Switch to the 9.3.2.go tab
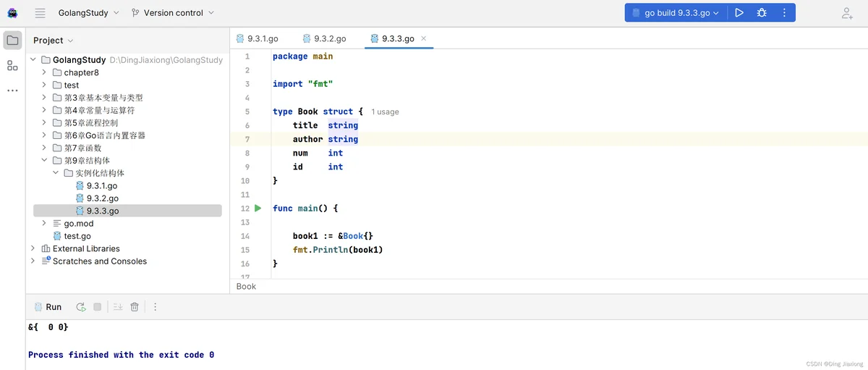 (x=325, y=38)
